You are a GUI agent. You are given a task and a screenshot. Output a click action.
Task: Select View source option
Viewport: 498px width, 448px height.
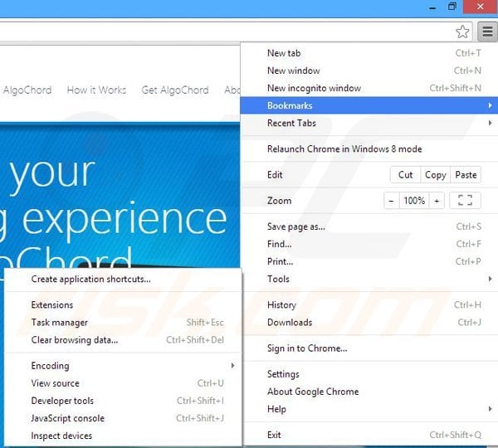[123, 383]
